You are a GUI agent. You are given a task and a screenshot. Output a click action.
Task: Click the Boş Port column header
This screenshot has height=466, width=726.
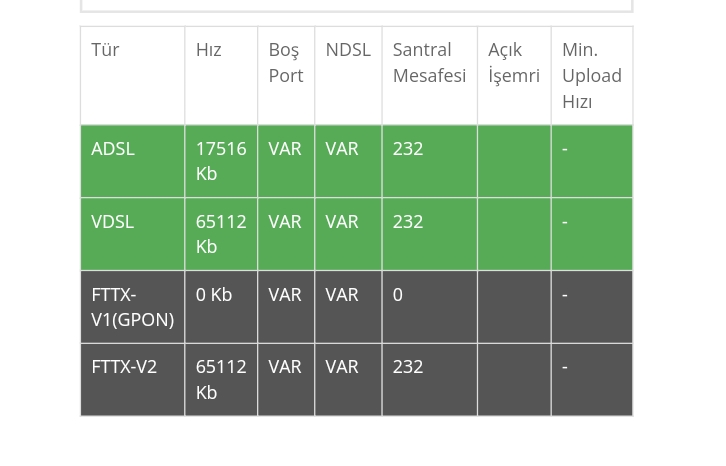[285, 62]
